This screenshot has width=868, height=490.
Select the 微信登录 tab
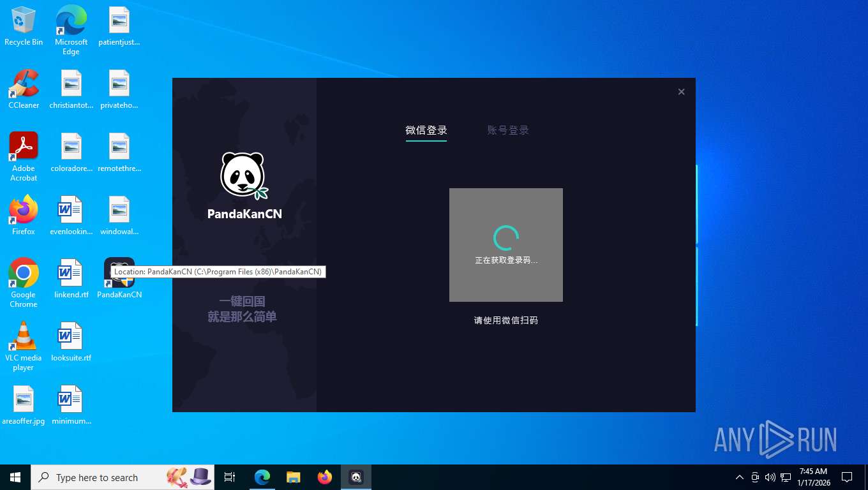(x=426, y=130)
